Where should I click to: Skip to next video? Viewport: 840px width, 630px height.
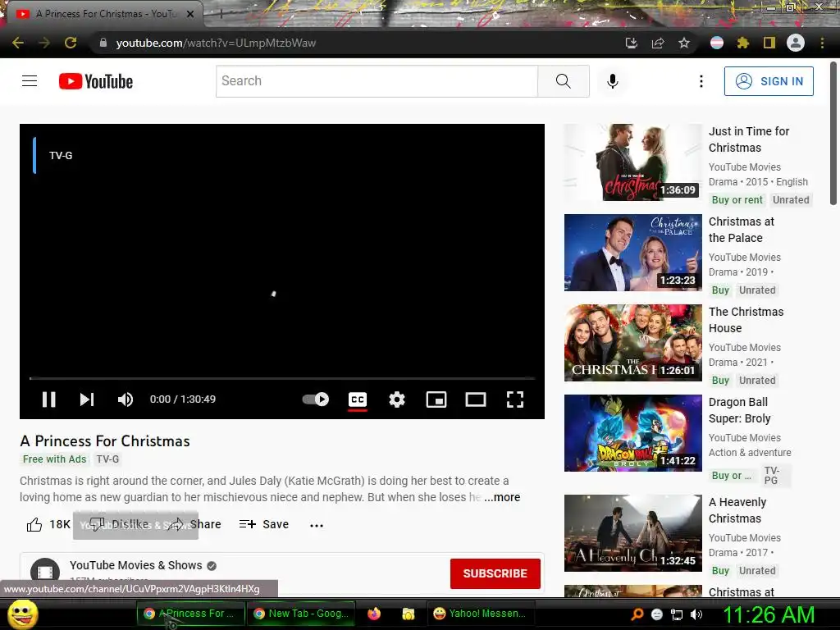(87, 399)
